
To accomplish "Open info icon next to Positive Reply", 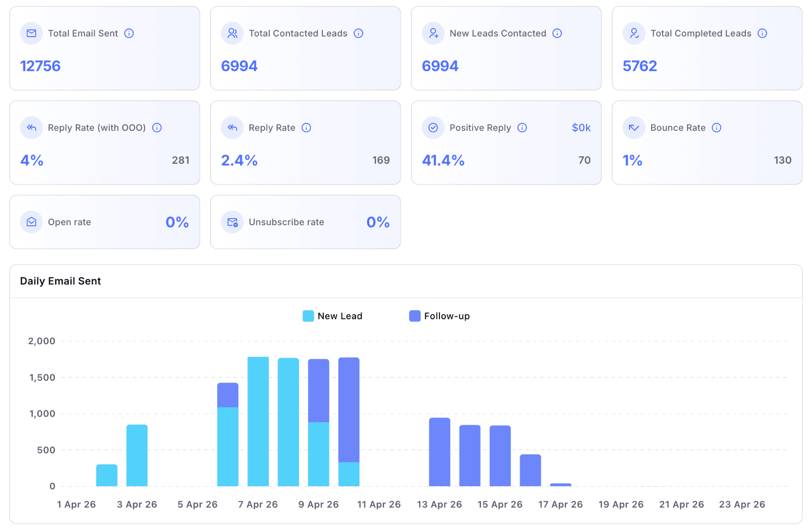I will click(x=522, y=128).
